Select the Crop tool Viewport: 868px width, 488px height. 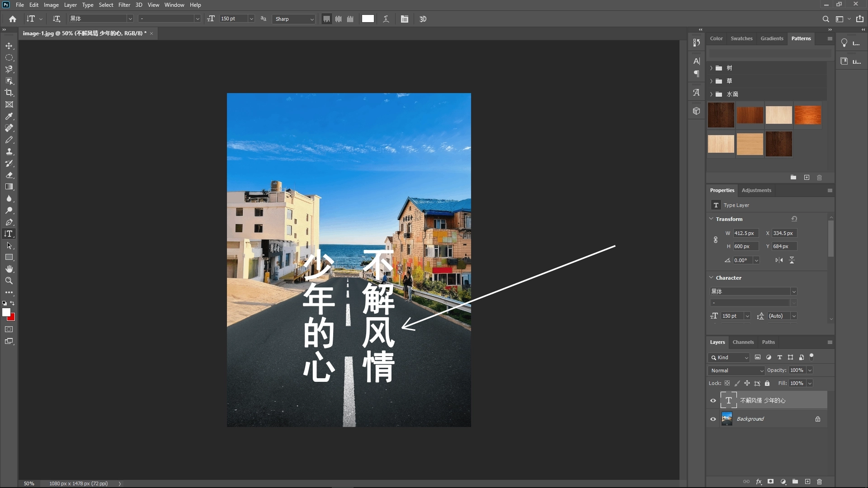pos(9,93)
